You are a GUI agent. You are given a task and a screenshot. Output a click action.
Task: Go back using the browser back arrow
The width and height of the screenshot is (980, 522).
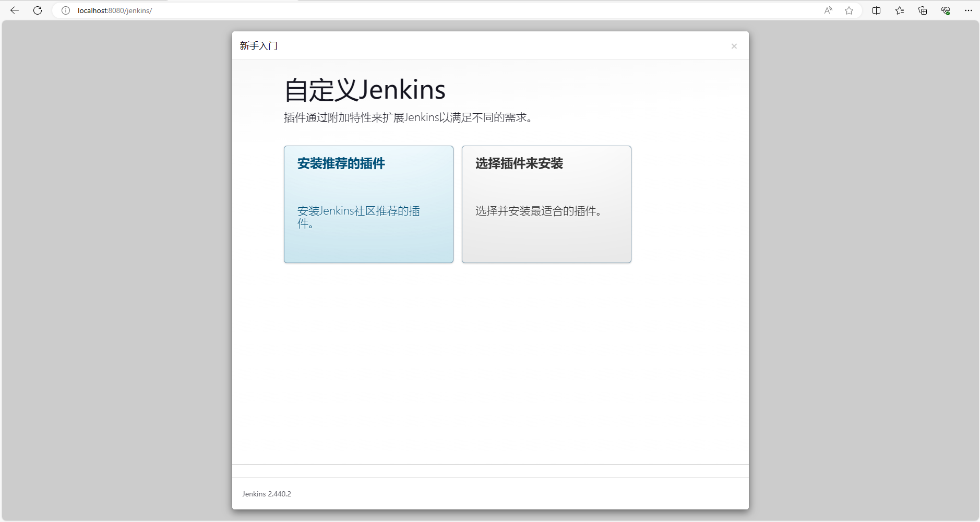tap(15, 10)
